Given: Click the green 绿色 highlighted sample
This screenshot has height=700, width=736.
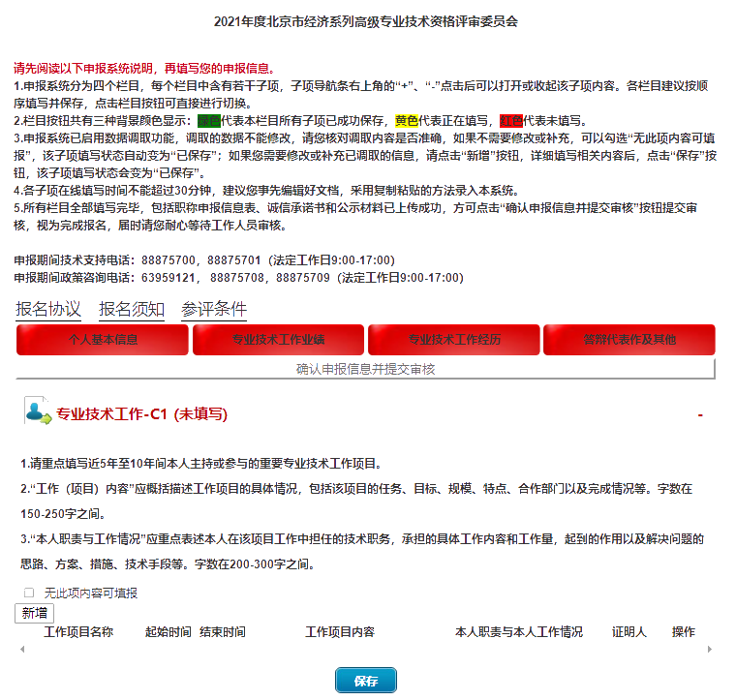Looking at the screenshot, I should click(209, 121).
